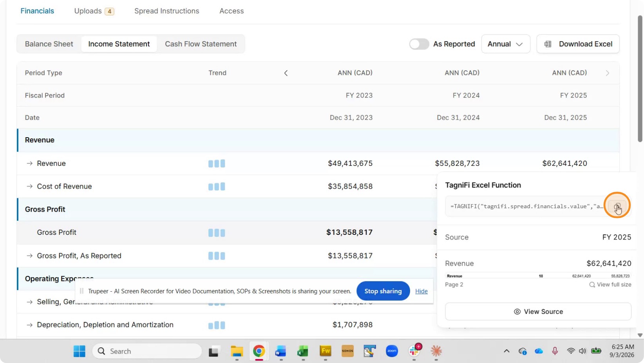Click the Revenue source document snippet

tap(538, 276)
